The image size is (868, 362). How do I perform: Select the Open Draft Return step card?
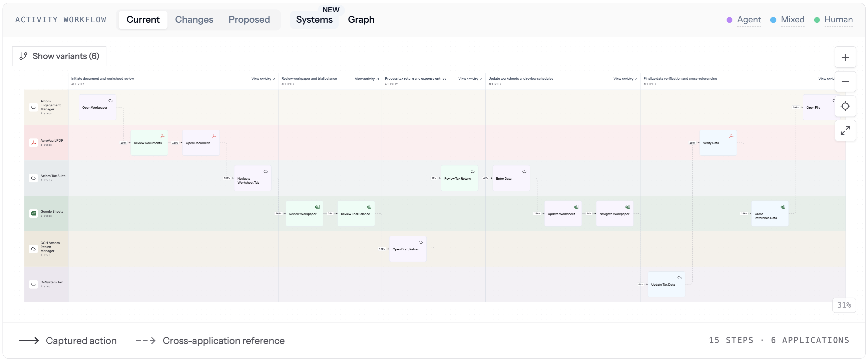[408, 249]
